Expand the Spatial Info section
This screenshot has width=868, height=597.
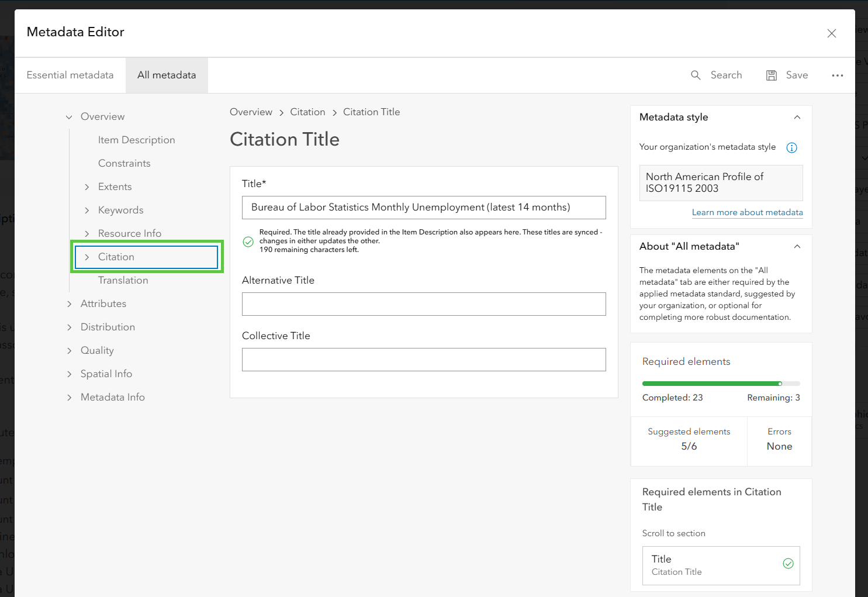[69, 374]
